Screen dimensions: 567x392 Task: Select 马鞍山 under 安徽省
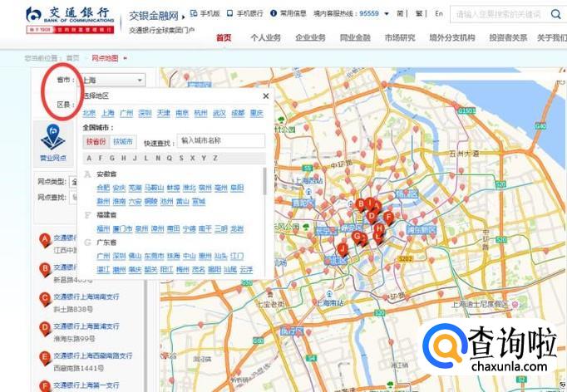[x=155, y=188]
